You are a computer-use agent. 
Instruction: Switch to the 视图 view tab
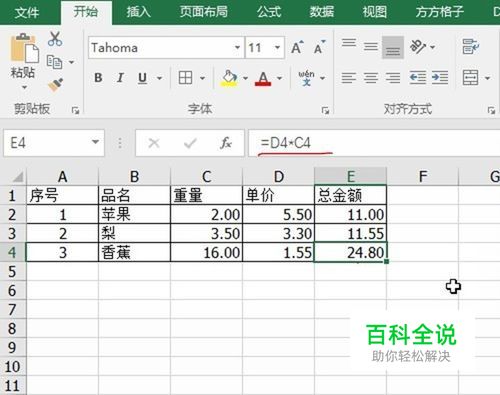click(x=375, y=12)
